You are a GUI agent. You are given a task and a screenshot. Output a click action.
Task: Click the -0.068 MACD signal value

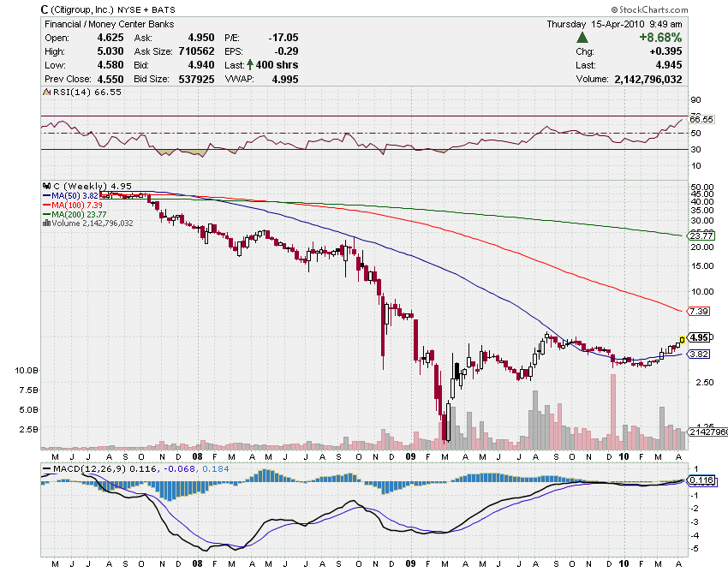click(x=179, y=469)
